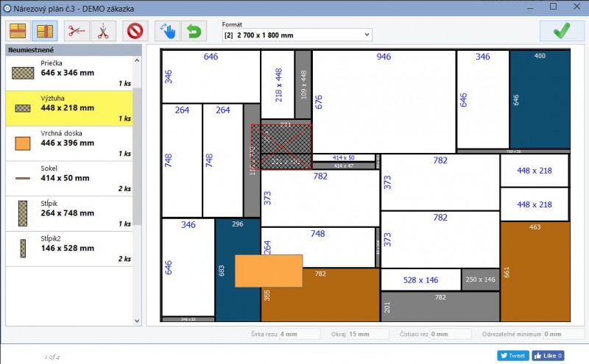The height and width of the screenshot is (364, 589).
Task: Click the green undo arrow
Action: (194, 31)
